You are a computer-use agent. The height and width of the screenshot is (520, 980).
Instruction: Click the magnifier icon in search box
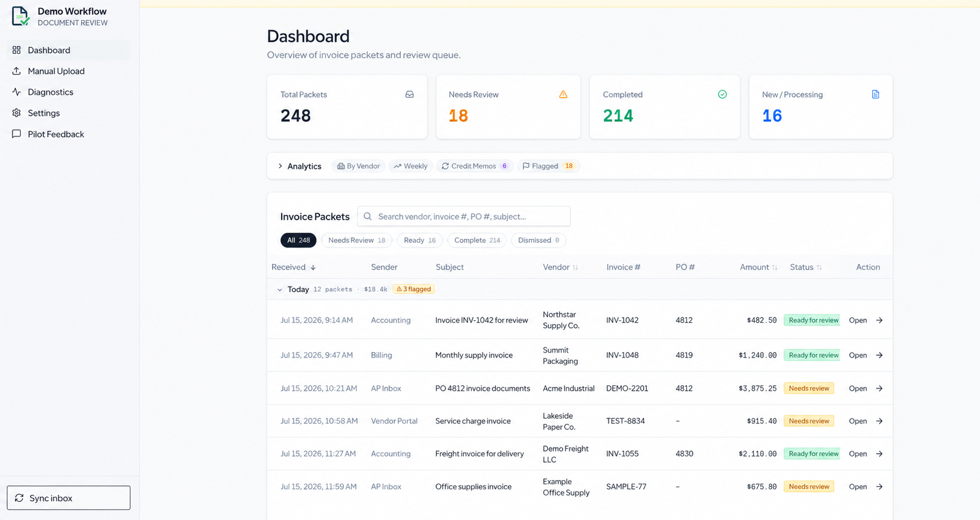368,217
